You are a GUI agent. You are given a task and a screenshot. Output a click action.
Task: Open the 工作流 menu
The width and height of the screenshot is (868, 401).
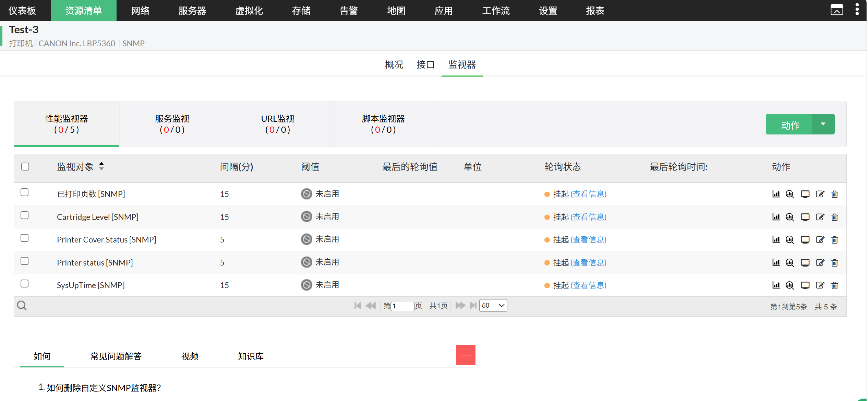click(496, 11)
